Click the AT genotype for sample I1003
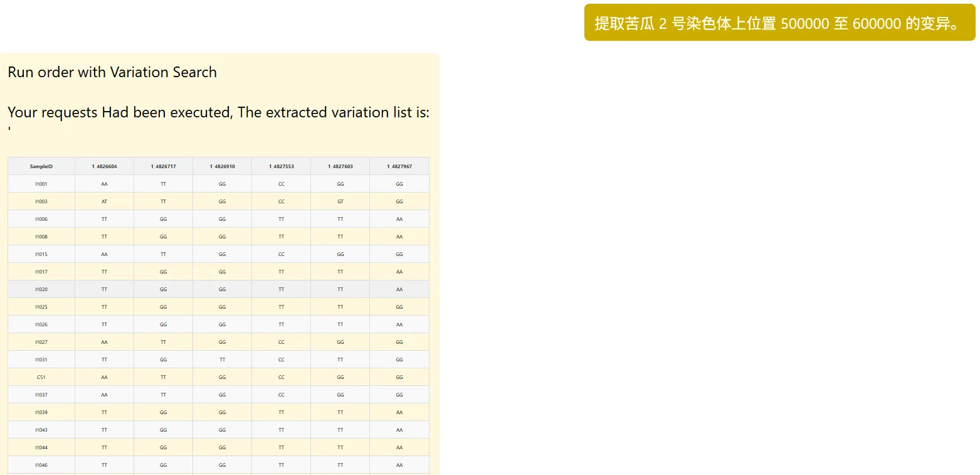The height and width of the screenshot is (475, 980). (104, 201)
